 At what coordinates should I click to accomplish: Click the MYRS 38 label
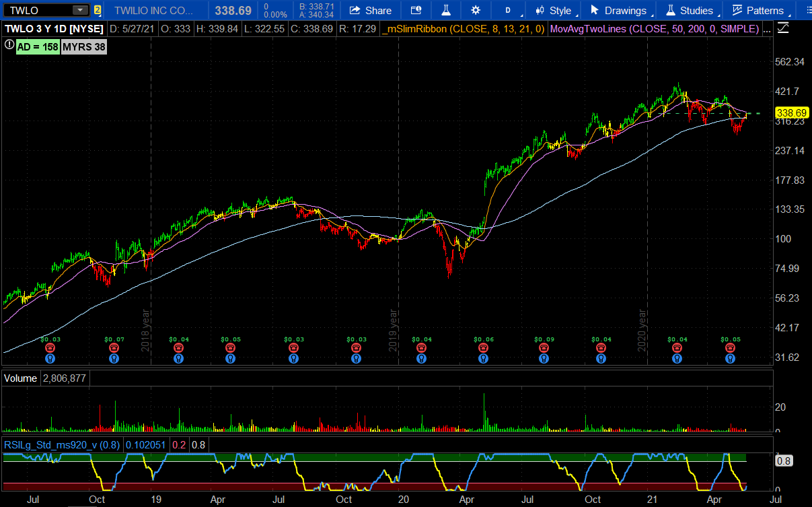point(83,46)
